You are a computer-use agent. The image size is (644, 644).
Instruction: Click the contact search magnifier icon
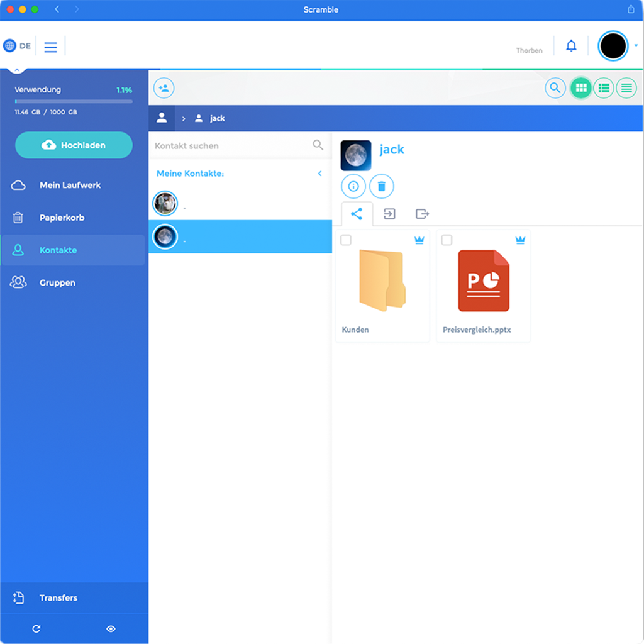tap(318, 145)
